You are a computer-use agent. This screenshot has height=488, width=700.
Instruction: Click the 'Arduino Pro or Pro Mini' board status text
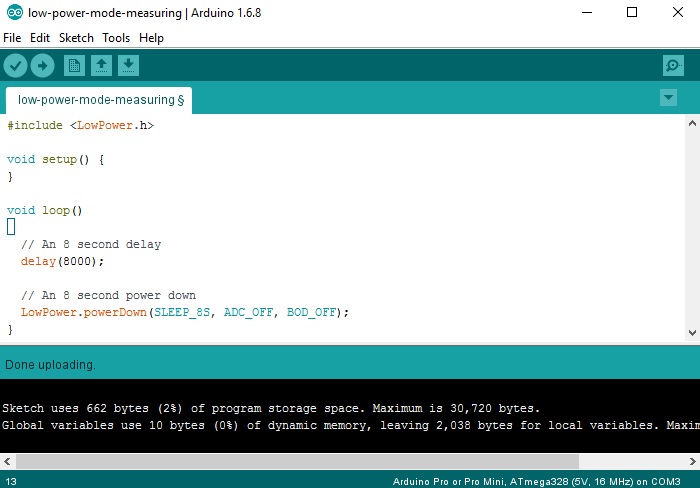click(536, 481)
